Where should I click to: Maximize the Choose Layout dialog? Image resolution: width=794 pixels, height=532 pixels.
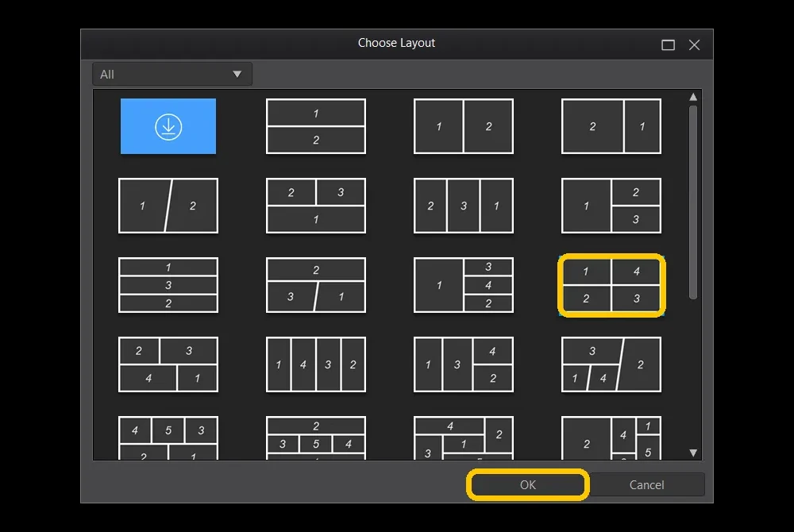[x=668, y=45]
